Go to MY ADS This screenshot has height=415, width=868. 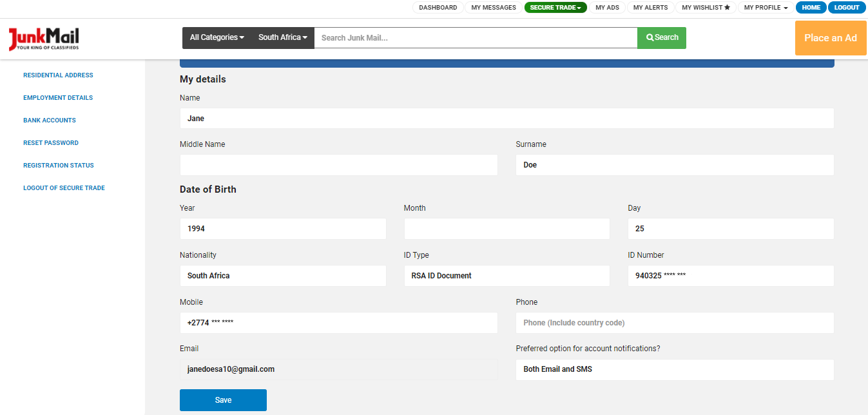tap(607, 7)
